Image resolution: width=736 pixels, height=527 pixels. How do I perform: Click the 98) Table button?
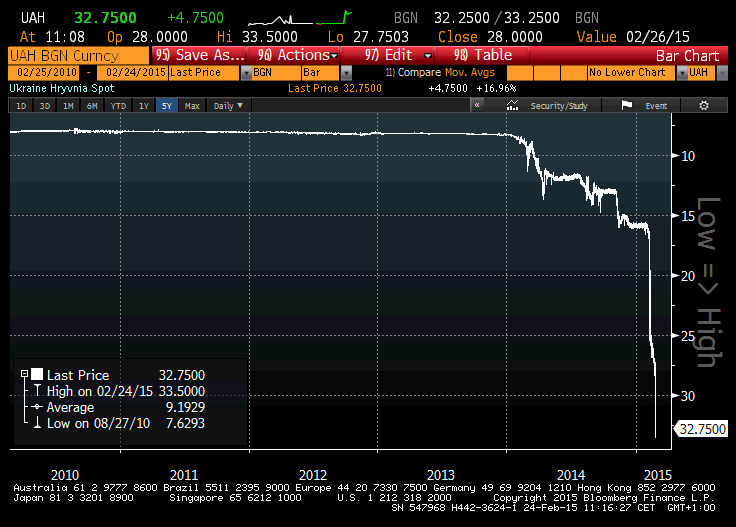point(483,55)
